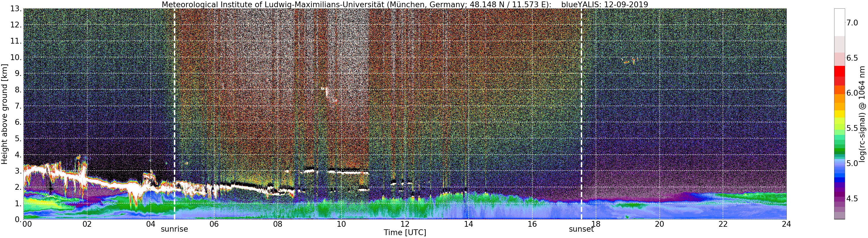This screenshot has height=238, width=868.
Task: Click the dashed sunset vertical line marker
Action: coord(582,114)
